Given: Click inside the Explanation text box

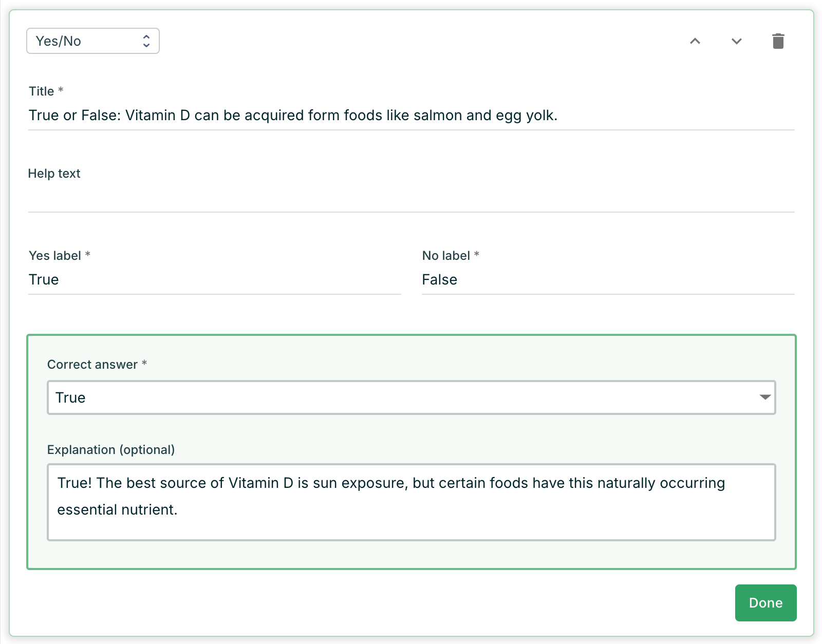Looking at the screenshot, I should click(x=411, y=502).
